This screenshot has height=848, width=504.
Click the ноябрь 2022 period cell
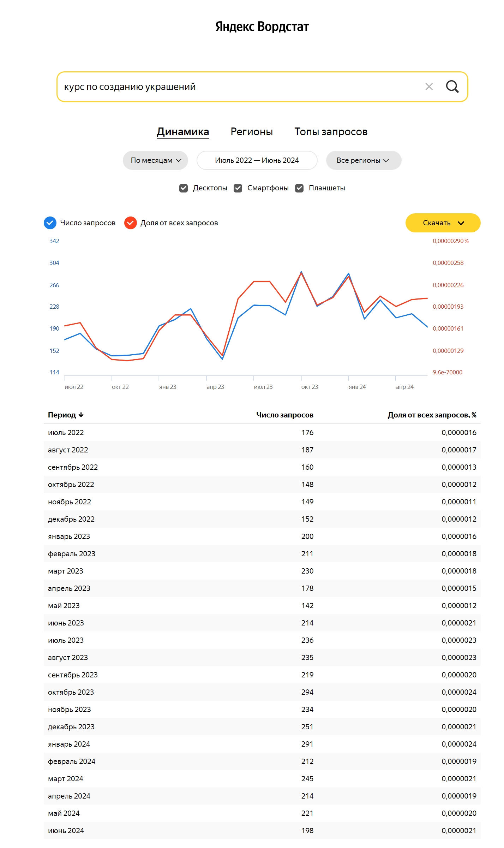pyautogui.click(x=70, y=502)
